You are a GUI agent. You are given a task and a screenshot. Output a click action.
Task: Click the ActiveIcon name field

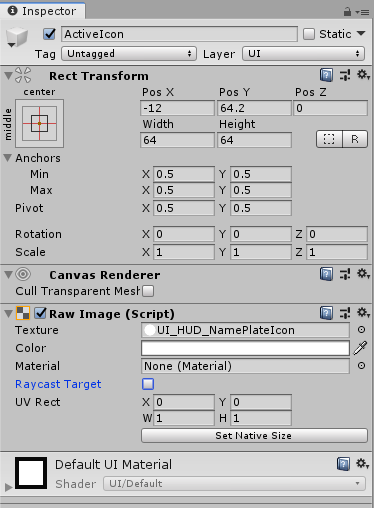click(x=179, y=34)
